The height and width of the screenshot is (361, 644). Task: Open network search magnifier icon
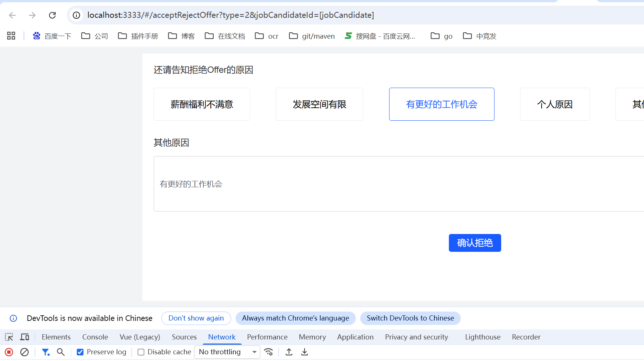tap(61, 352)
